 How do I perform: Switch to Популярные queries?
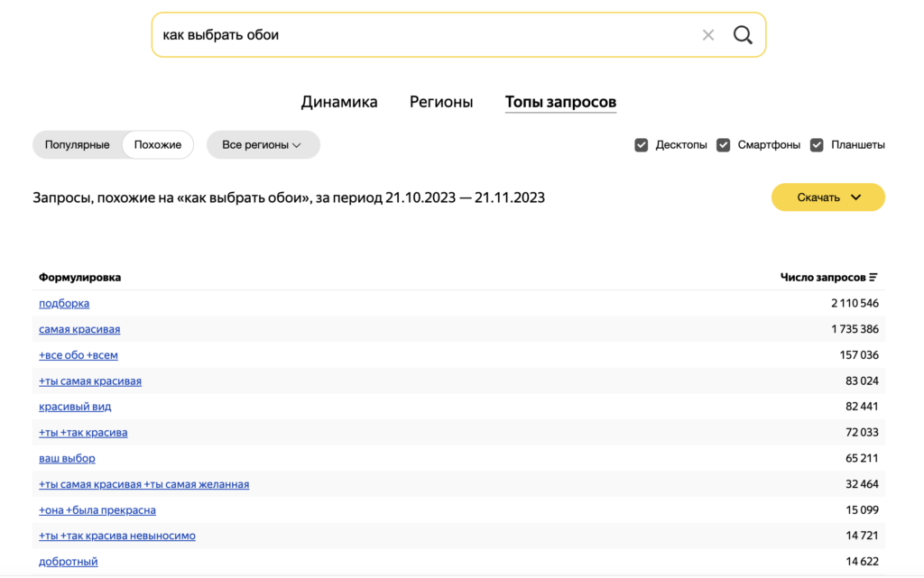pos(78,145)
